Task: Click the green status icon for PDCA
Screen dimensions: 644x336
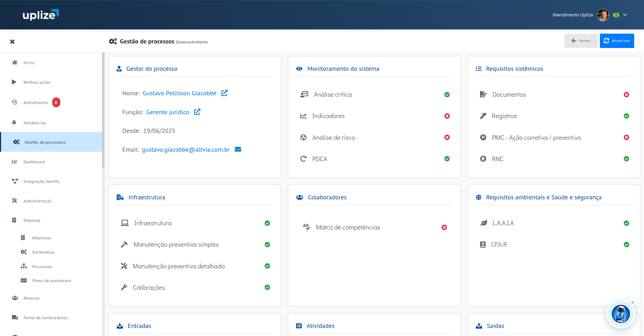Action: tap(447, 159)
